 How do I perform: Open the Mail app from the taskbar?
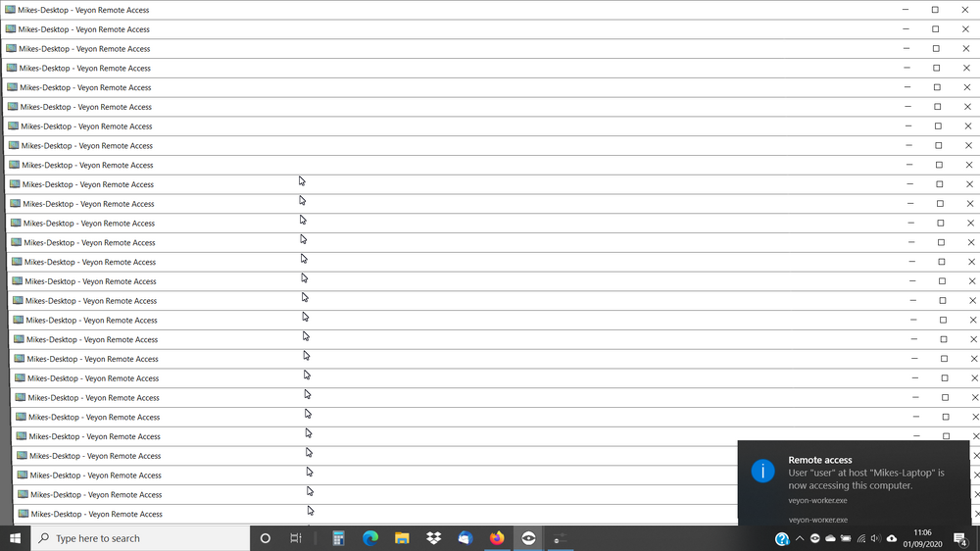465,538
